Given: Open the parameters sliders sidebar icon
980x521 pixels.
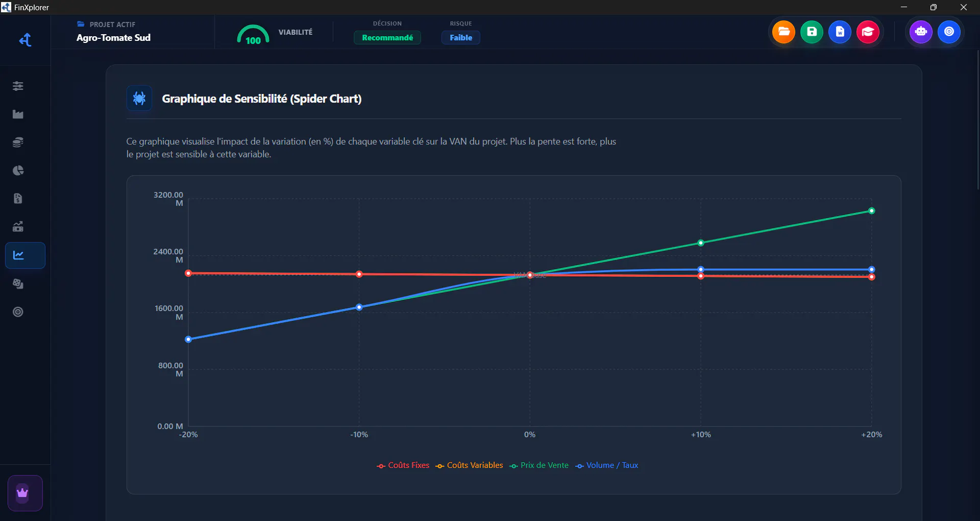Looking at the screenshot, I should tap(18, 86).
